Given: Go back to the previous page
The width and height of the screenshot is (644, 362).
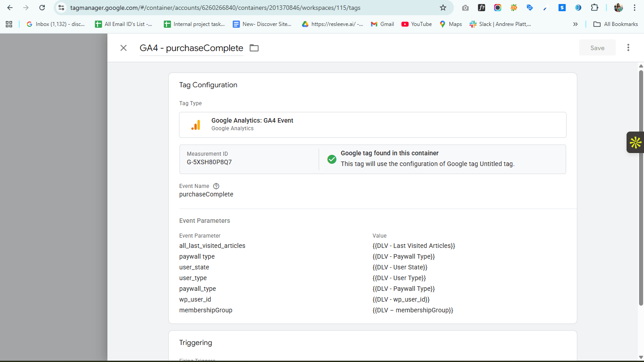Looking at the screenshot, I should (10, 8).
